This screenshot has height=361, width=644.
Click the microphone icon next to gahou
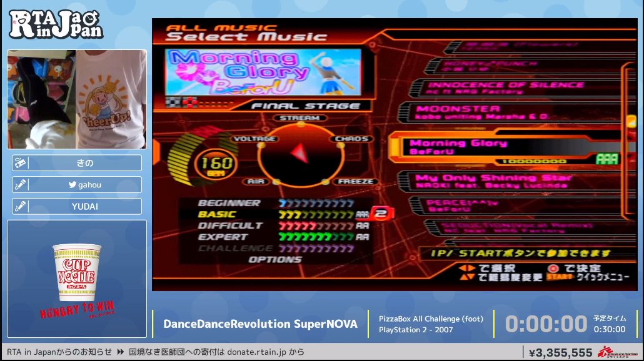click(x=20, y=185)
